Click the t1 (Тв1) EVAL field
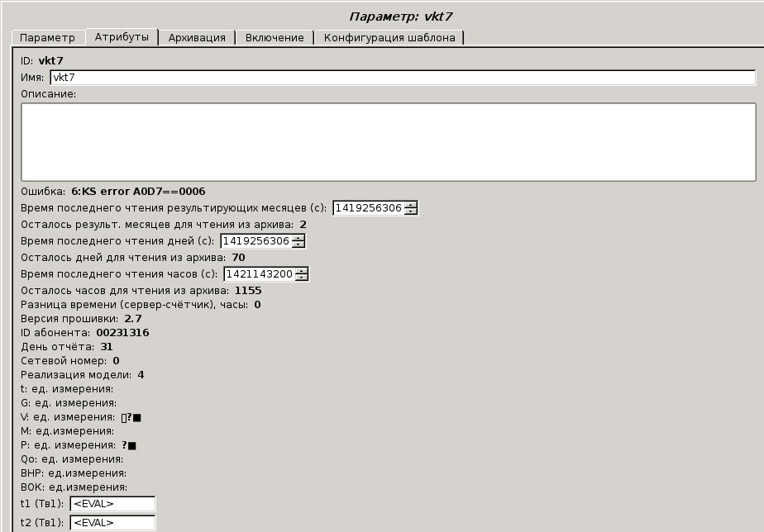The width and height of the screenshot is (764, 532). [112, 503]
